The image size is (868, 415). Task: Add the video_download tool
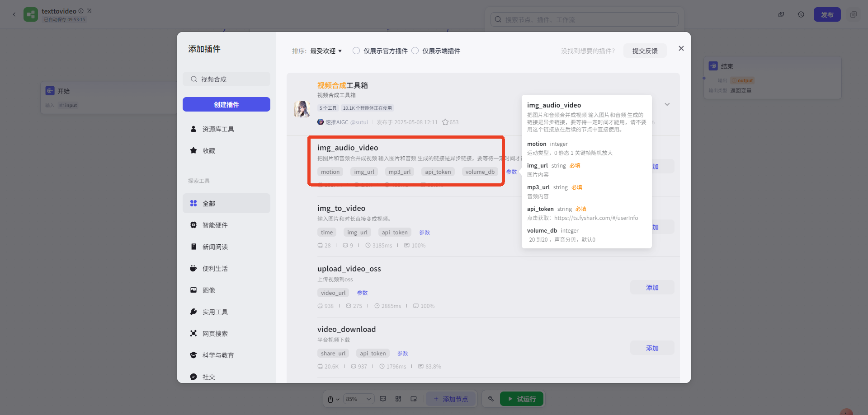(x=652, y=348)
